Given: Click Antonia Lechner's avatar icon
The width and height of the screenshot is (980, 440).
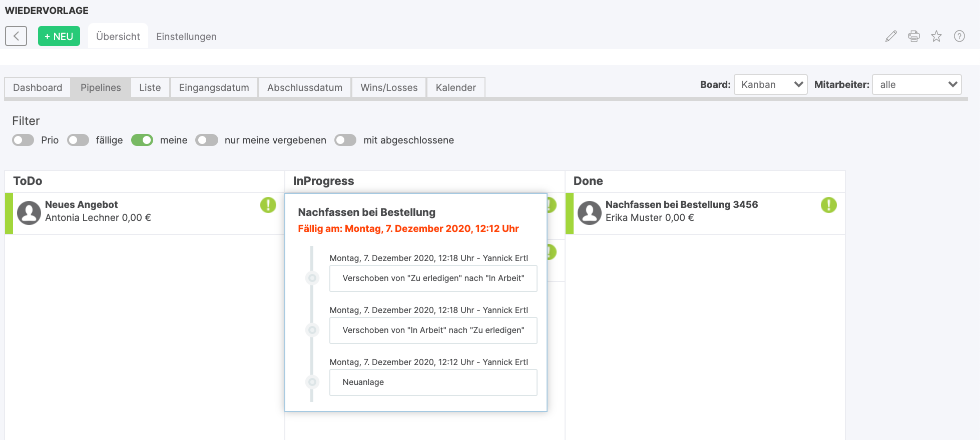Looking at the screenshot, I should (x=29, y=213).
